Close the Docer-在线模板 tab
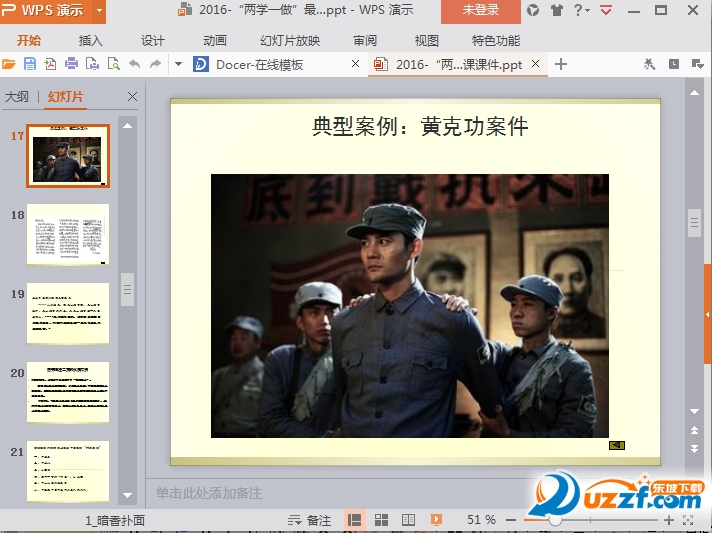 click(356, 64)
